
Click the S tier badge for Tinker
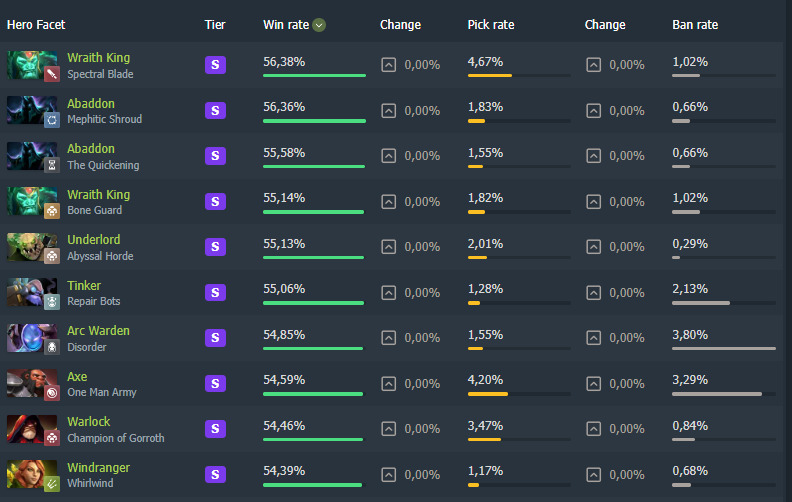[215, 292]
